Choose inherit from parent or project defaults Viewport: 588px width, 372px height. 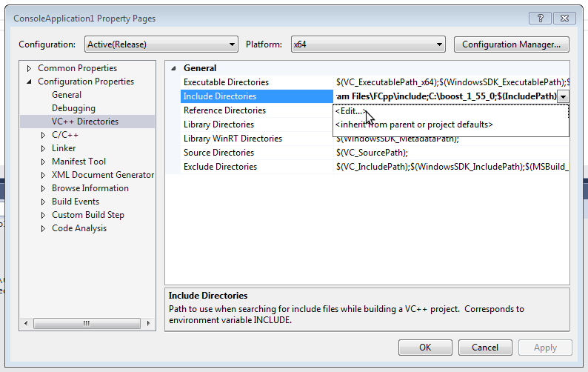tap(413, 124)
